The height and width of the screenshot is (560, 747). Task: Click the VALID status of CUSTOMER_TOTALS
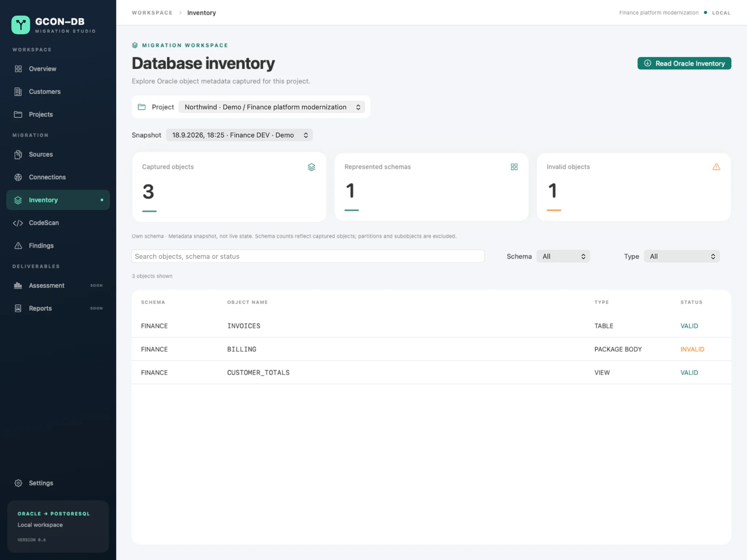pyautogui.click(x=689, y=373)
